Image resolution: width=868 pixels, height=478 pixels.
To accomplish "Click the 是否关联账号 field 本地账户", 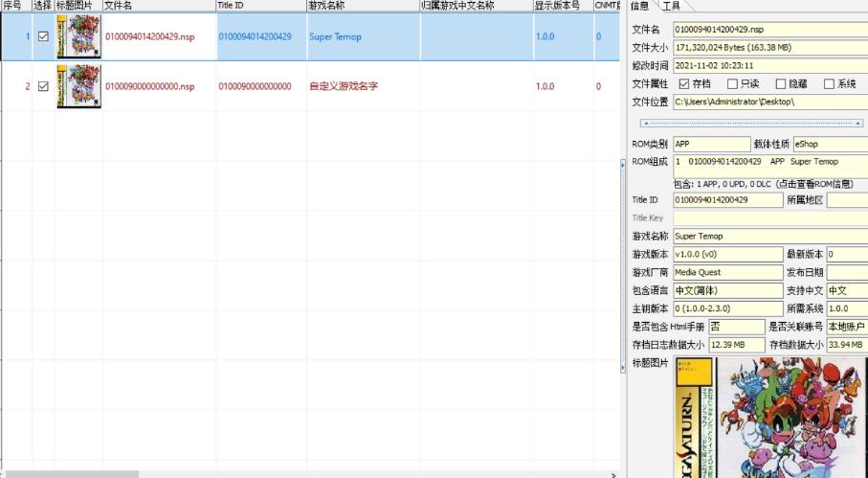I will pos(848,327).
